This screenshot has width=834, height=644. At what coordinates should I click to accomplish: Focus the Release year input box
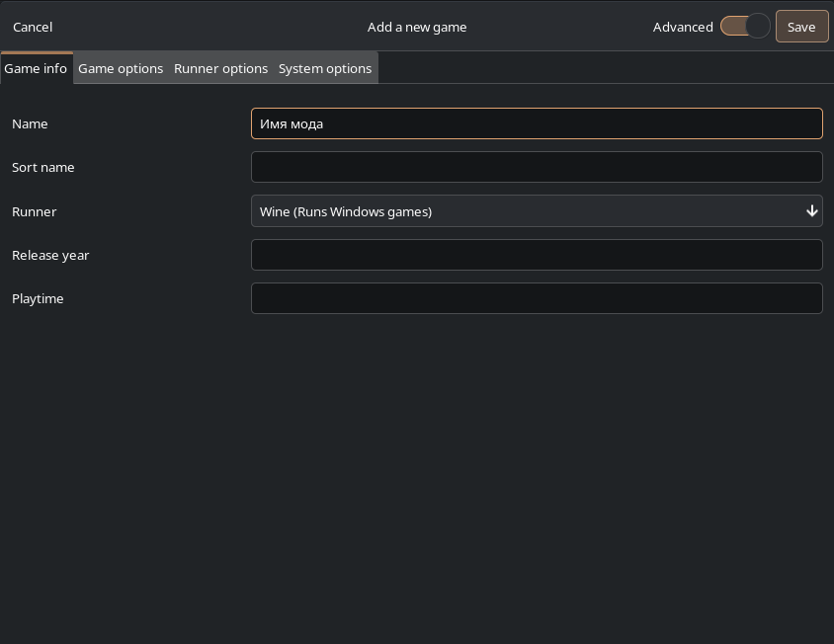click(537, 255)
